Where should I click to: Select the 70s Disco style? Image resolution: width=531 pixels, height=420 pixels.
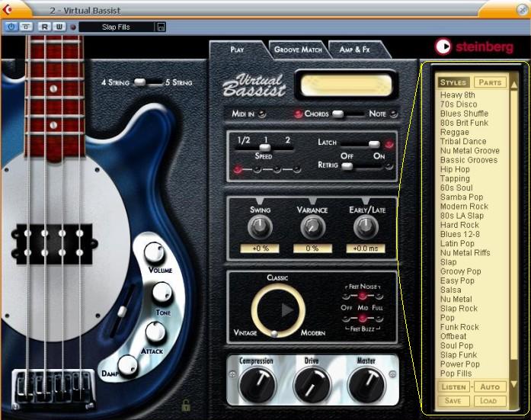coord(459,104)
